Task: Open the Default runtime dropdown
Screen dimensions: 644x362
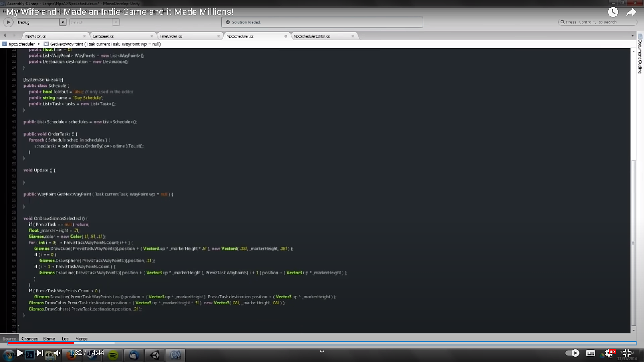Action: click(94, 22)
